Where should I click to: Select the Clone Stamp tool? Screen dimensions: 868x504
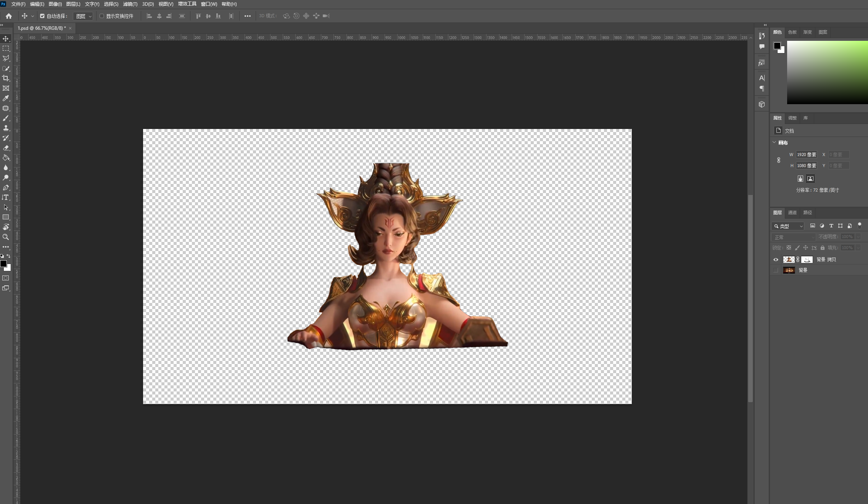(6, 128)
